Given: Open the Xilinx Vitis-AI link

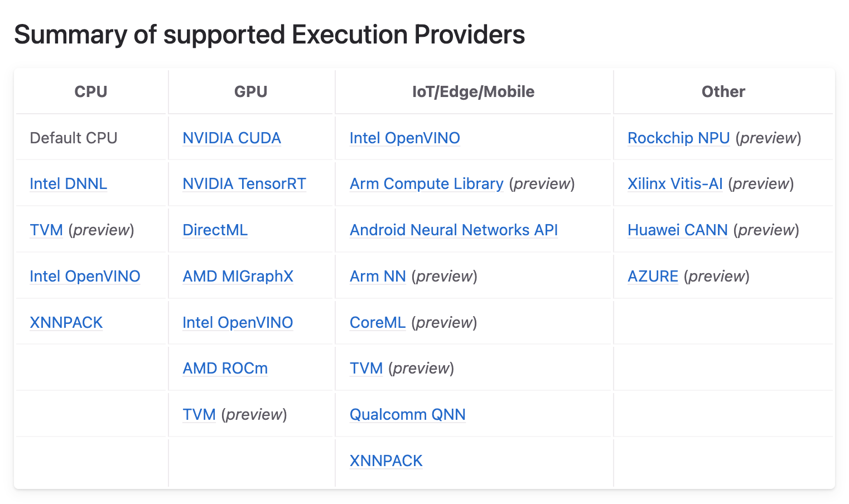Looking at the screenshot, I should [x=675, y=184].
